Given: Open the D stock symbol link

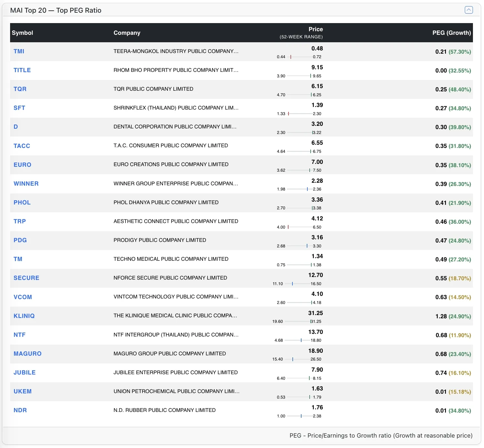Looking at the screenshot, I should tap(16, 127).
